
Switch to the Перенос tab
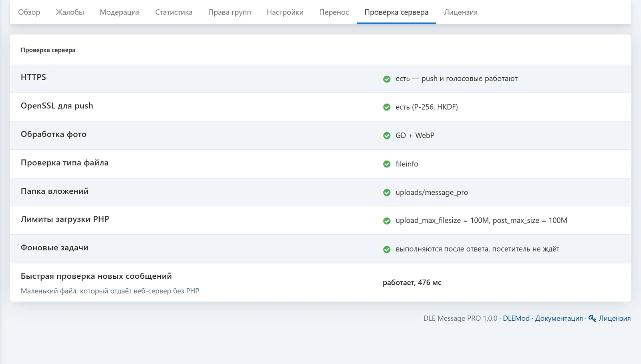point(334,12)
